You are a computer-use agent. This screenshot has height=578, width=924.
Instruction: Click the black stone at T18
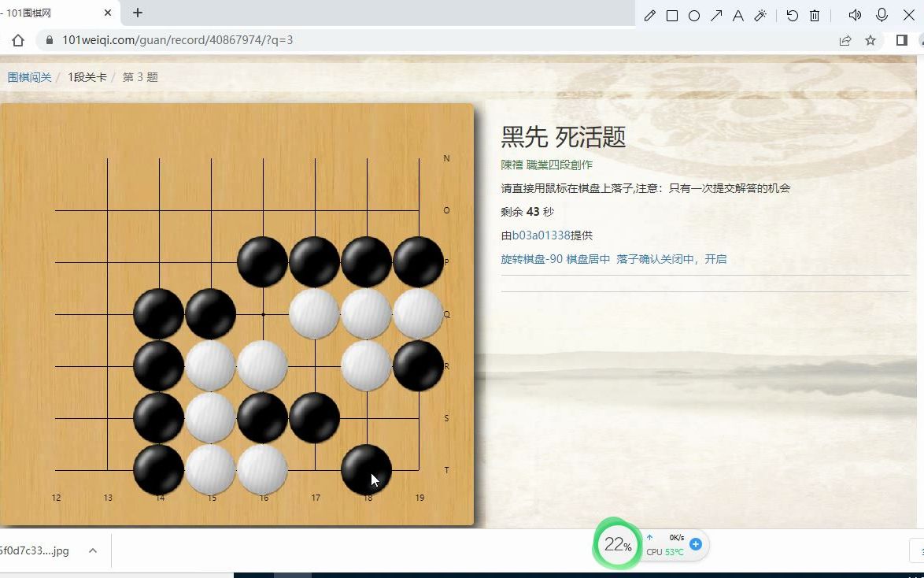(x=367, y=470)
